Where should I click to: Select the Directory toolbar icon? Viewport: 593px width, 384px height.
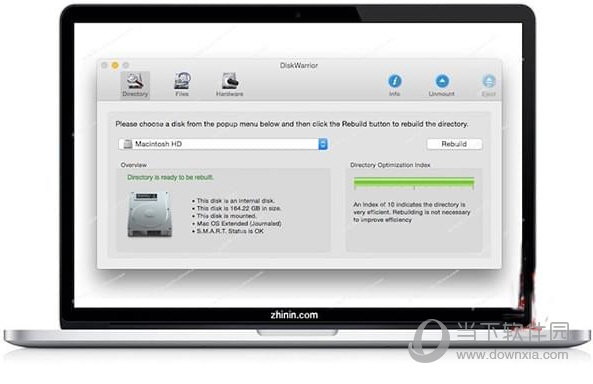point(135,85)
